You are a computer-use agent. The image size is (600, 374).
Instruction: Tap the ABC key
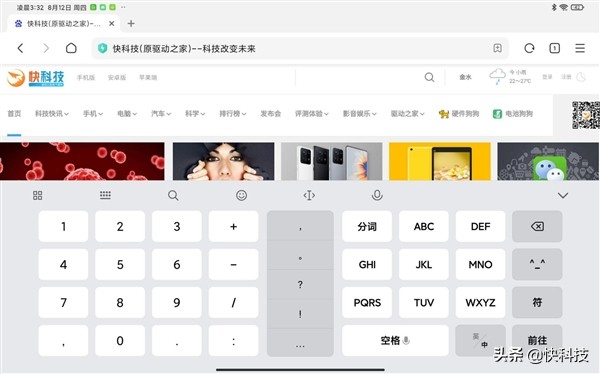pyautogui.click(x=424, y=226)
